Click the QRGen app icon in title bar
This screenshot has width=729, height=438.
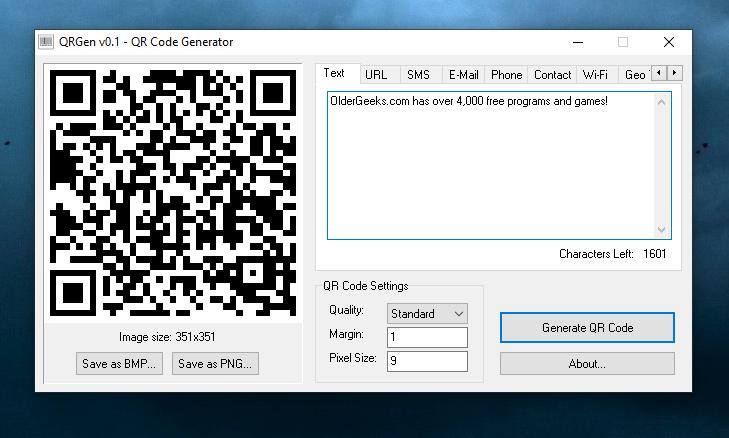(x=46, y=42)
